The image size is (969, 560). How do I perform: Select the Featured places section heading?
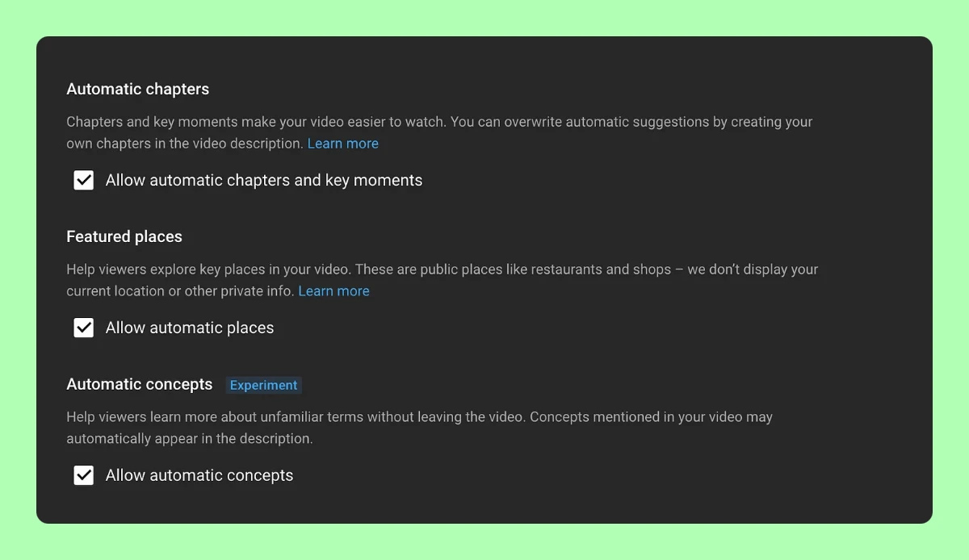coord(124,236)
